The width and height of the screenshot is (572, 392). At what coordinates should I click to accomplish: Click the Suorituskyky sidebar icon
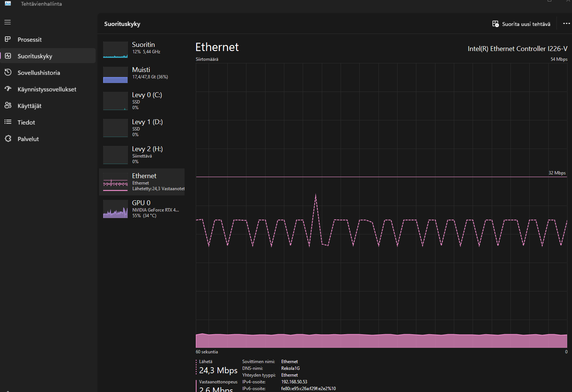(x=8, y=56)
